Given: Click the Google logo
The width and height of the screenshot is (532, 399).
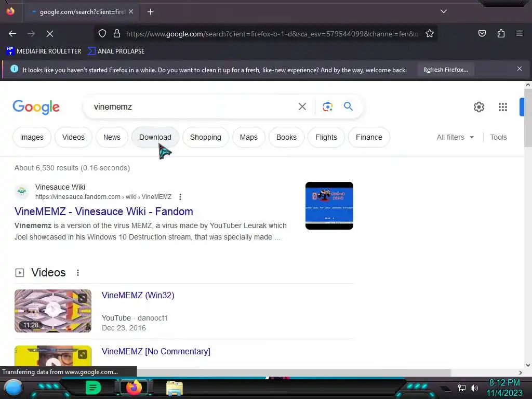Looking at the screenshot, I should (36, 107).
